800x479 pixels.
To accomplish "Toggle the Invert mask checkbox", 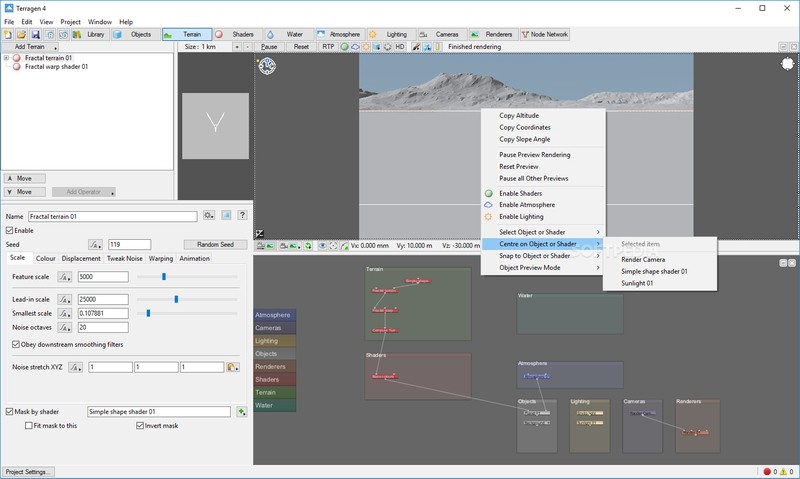I will click(140, 425).
